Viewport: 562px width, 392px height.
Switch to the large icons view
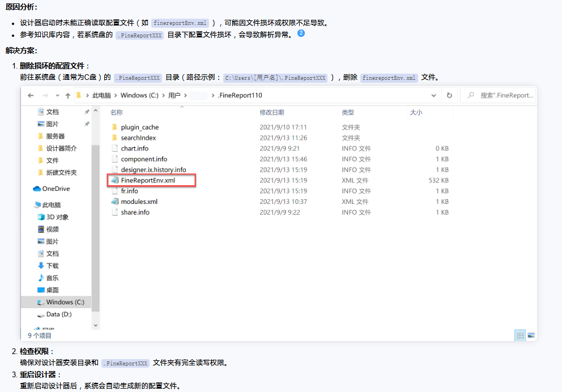(x=531, y=335)
